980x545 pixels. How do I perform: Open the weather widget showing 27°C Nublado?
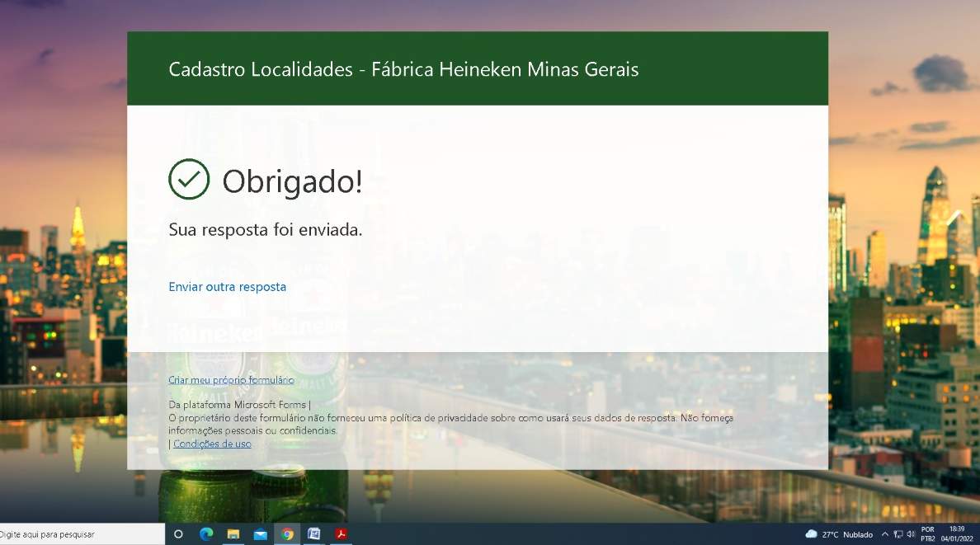(839, 534)
